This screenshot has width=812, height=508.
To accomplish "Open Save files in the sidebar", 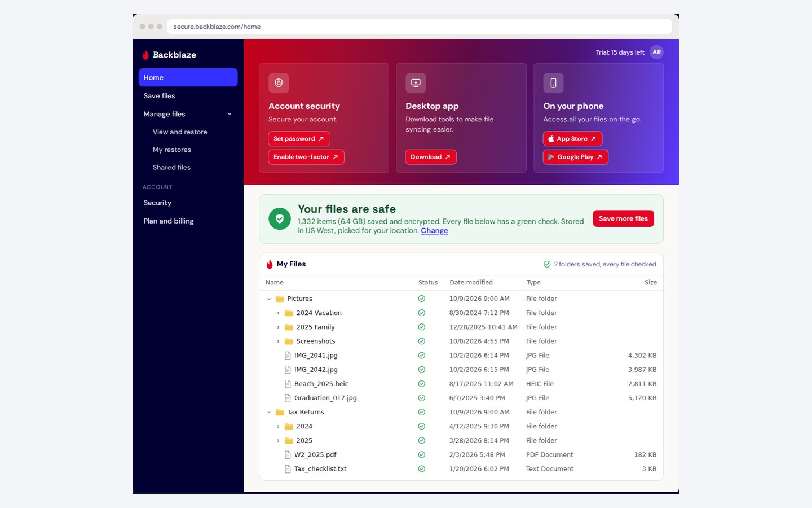I will (x=188, y=96).
